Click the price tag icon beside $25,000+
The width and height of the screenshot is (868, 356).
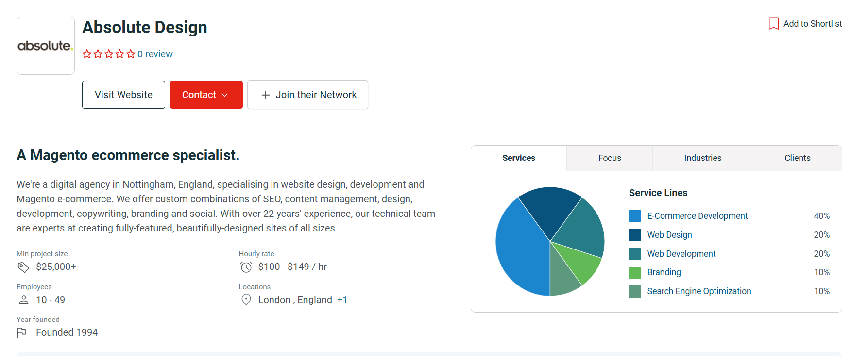pyautogui.click(x=23, y=267)
